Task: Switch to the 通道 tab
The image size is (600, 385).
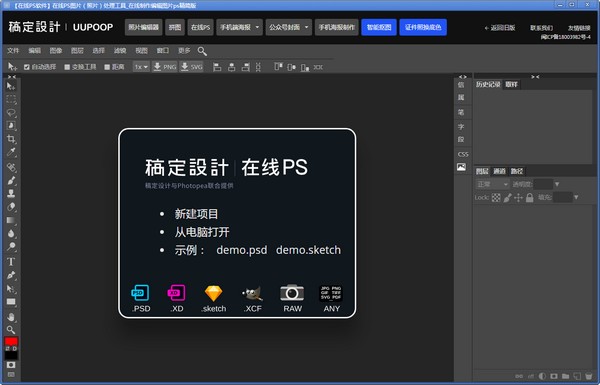Action: [x=499, y=171]
